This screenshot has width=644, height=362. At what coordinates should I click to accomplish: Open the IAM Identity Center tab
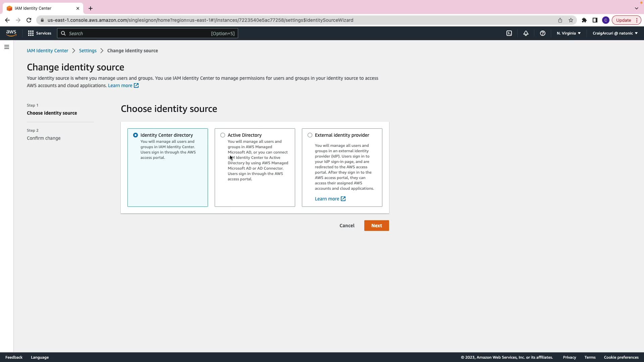pyautogui.click(x=40, y=8)
